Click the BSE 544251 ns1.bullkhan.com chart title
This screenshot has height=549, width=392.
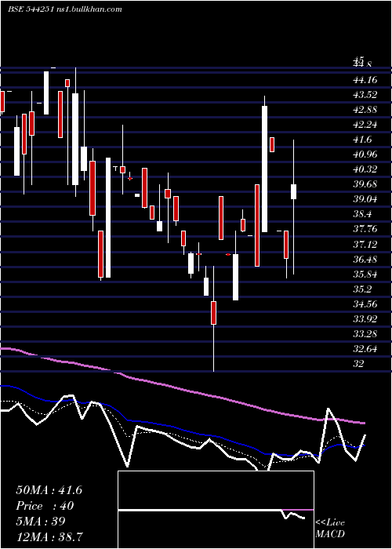pyautogui.click(x=65, y=9)
